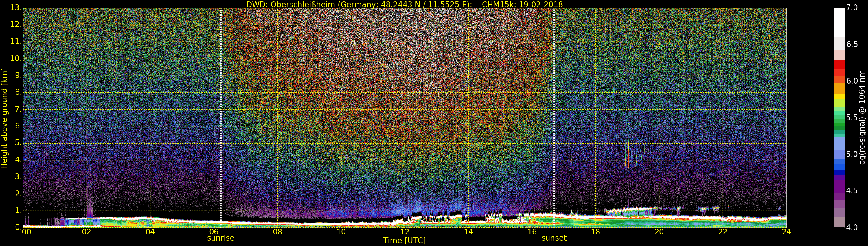This screenshot has width=868, height=246.
Task: Click the '24' time axis tick label
Action: [786, 232]
